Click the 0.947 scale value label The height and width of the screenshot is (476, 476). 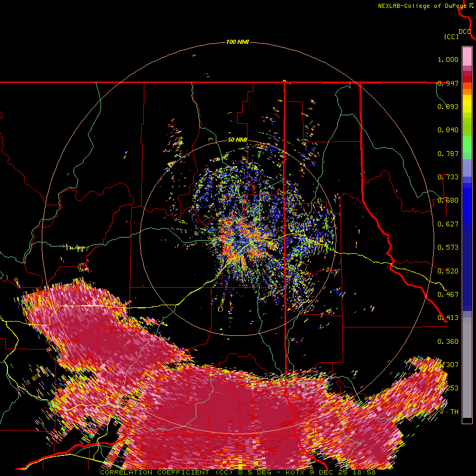(x=448, y=83)
